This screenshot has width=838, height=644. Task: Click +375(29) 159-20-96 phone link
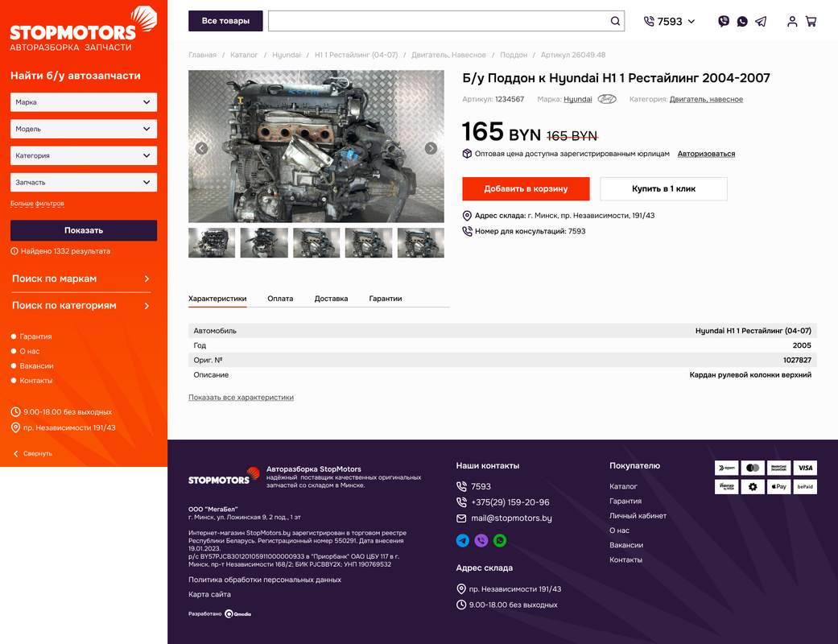[x=510, y=502]
